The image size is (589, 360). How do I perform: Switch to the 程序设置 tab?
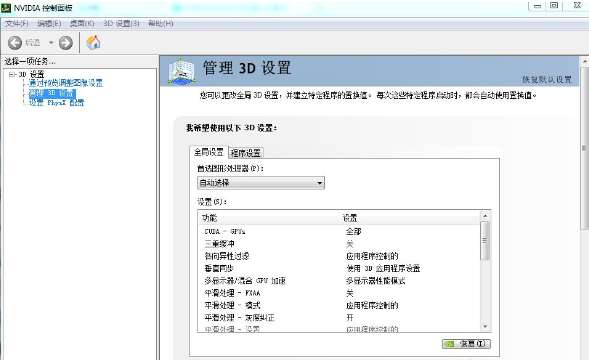pyautogui.click(x=246, y=153)
